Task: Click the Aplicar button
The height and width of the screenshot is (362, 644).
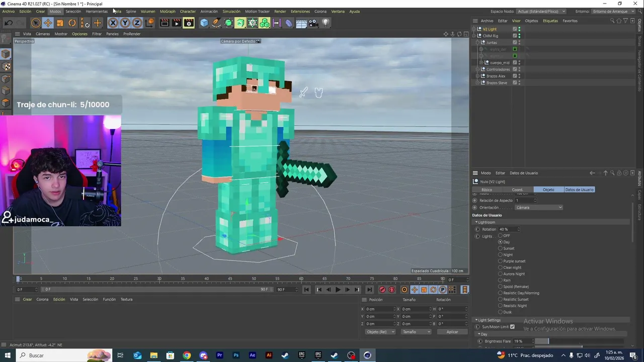Action: click(x=452, y=332)
